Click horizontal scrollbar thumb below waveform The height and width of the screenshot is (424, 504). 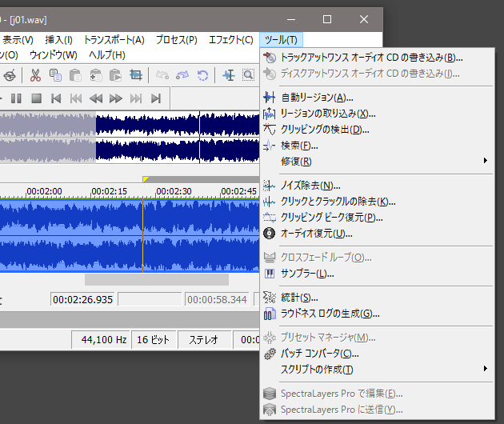click(x=157, y=280)
